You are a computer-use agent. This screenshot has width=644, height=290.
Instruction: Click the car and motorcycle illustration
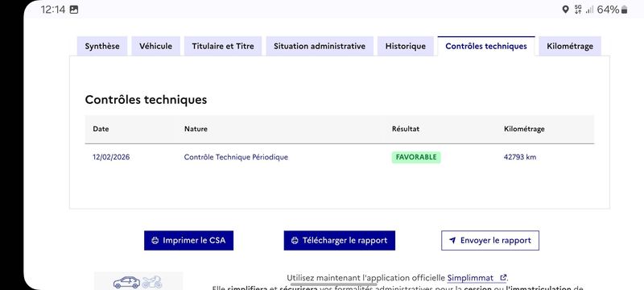pyautogui.click(x=138, y=282)
